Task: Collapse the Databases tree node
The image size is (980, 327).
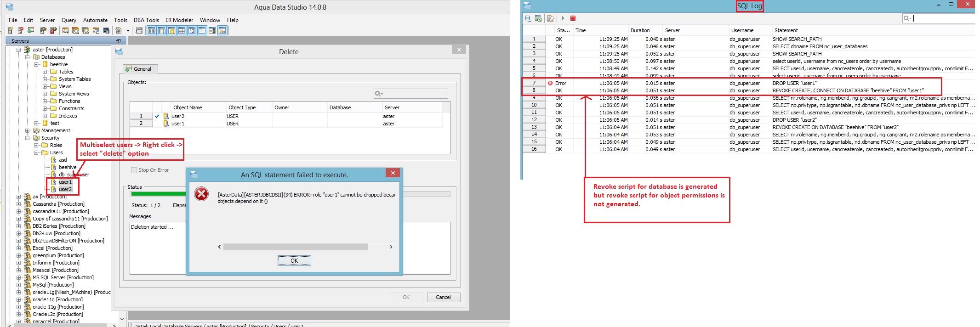Action: click(28, 57)
